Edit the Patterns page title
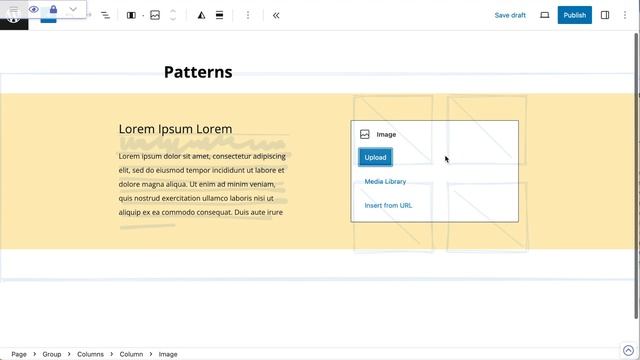The image size is (640, 360). 198,72
